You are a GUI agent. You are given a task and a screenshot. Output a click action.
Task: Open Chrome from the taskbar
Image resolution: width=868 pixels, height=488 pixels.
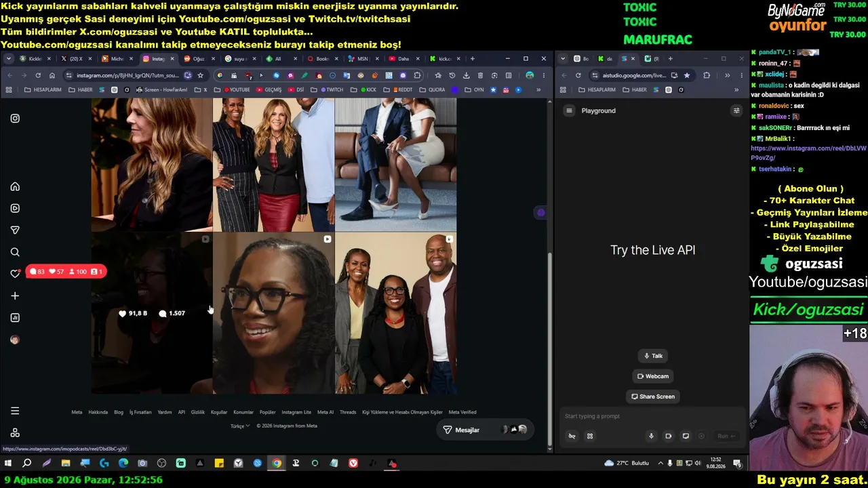[x=277, y=464]
